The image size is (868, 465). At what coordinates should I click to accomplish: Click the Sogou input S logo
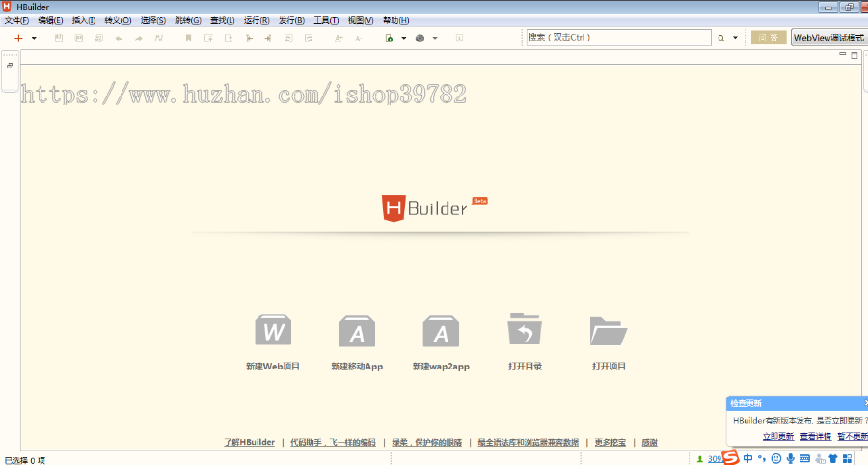[x=731, y=458]
